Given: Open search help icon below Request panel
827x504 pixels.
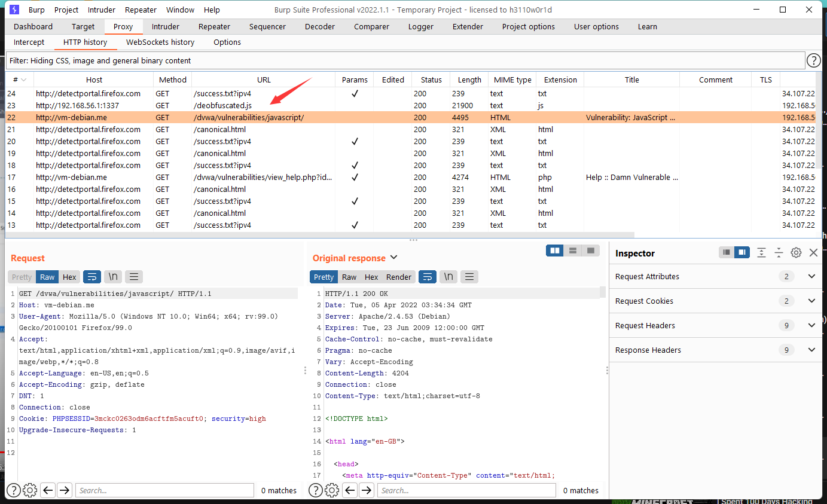Looking at the screenshot, I should 13,490.
